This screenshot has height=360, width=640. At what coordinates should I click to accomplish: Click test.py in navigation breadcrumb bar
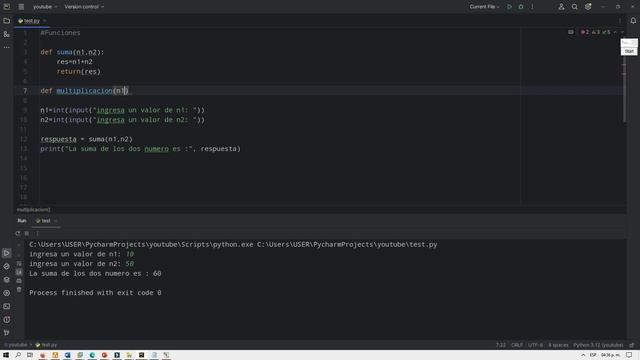point(46,345)
